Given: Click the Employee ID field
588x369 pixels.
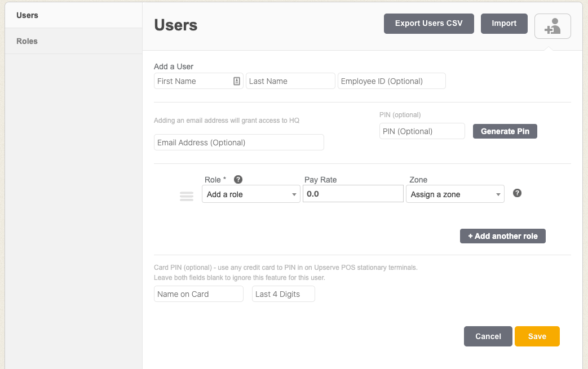Looking at the screenshot, I should point(391,81).
